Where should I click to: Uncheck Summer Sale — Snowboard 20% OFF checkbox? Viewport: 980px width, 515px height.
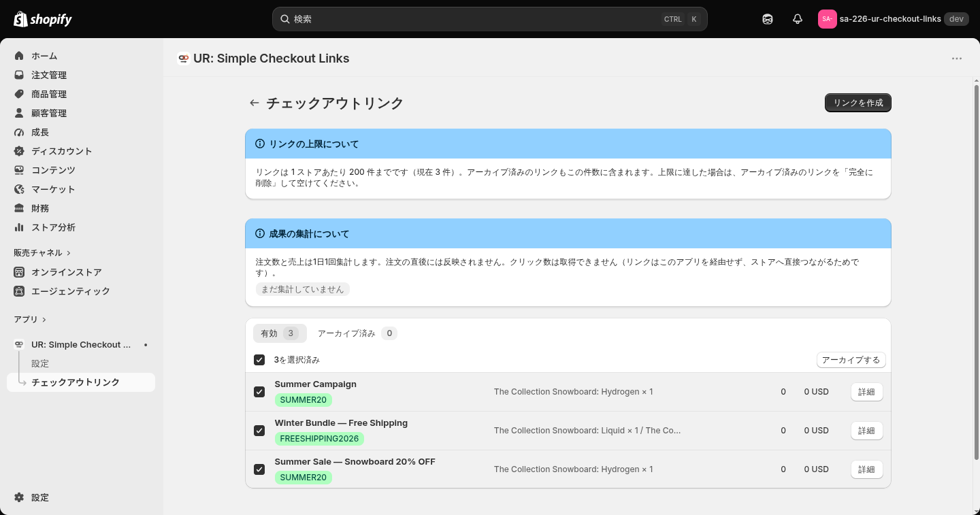click(259, 469)
